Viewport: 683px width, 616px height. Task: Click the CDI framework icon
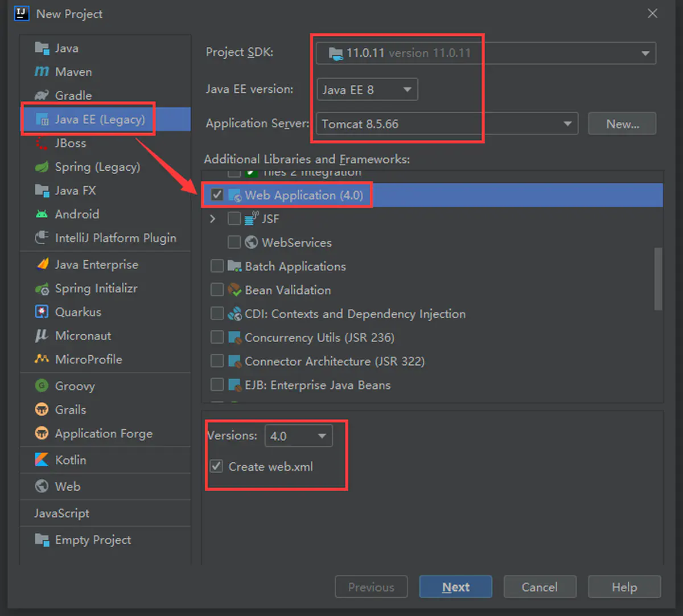tap(234, 314)
